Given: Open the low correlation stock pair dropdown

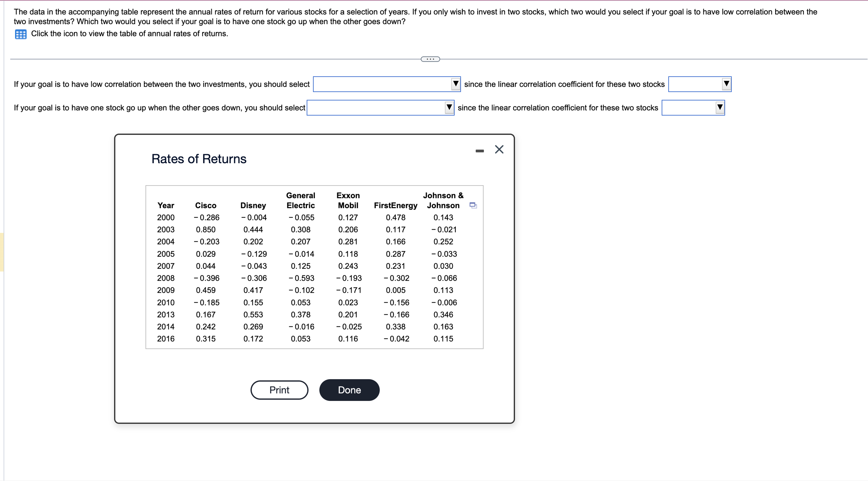Looking at the screenshot, I should pos(387,84).
